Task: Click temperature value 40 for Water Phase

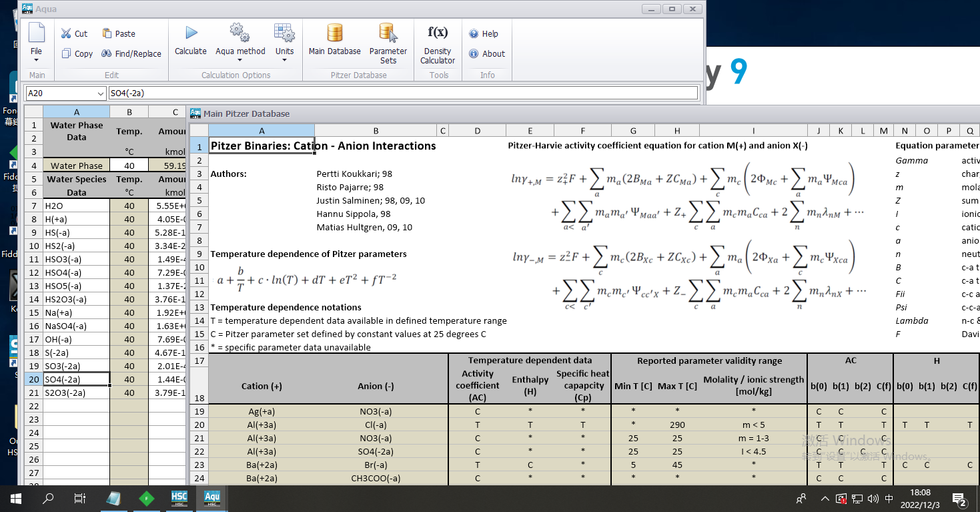Action: 129,166
